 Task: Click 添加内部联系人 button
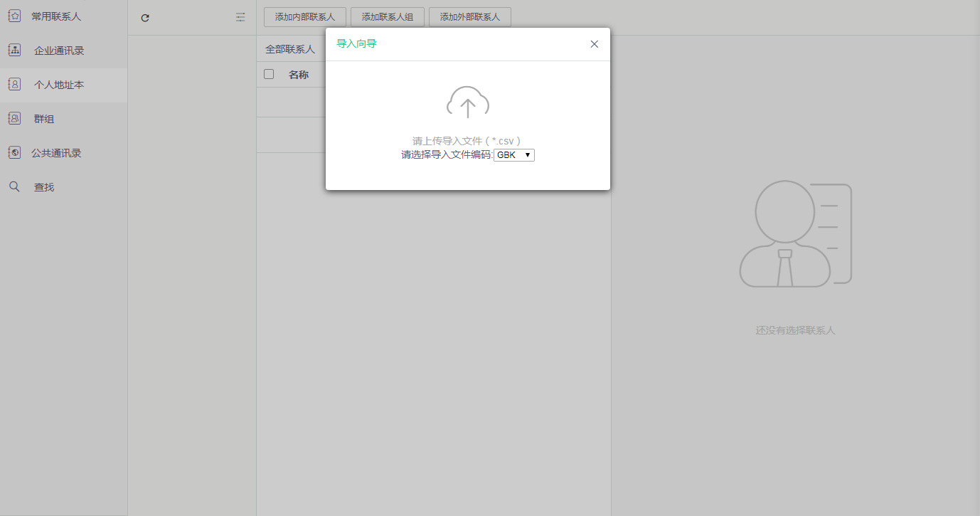click(x=305, y=17)
